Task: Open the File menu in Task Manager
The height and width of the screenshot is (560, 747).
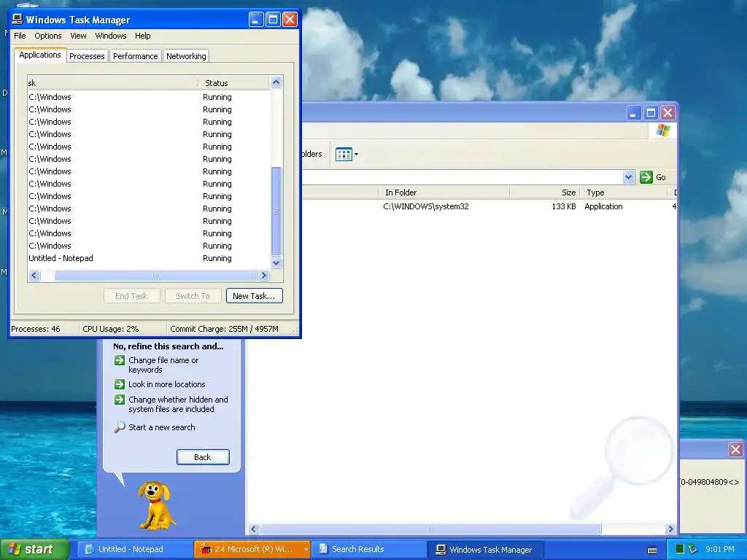Action: 20,36
